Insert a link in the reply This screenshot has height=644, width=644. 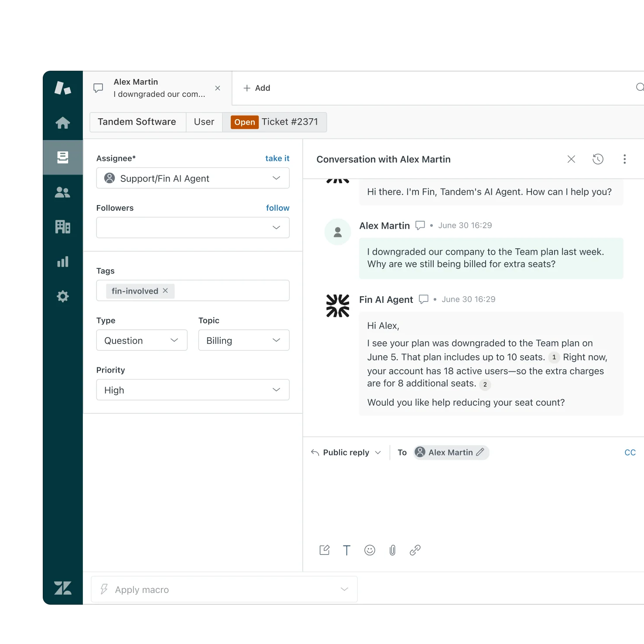414,550
